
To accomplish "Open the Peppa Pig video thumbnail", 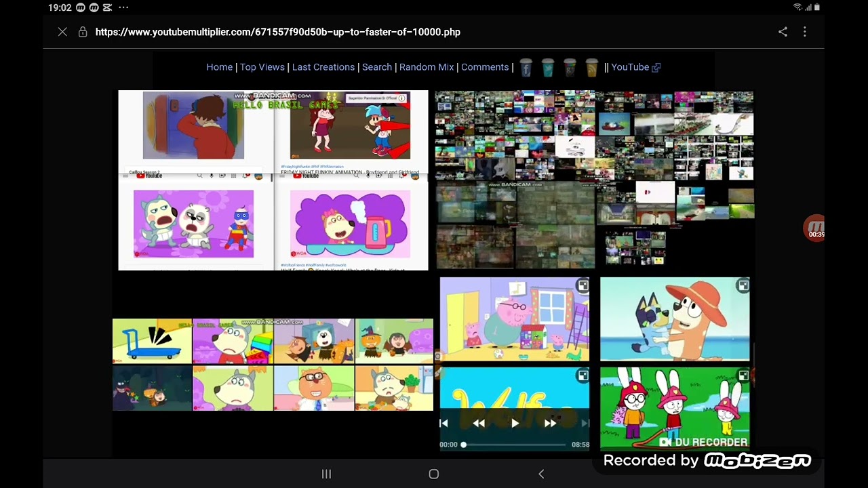I will [515, 319].
